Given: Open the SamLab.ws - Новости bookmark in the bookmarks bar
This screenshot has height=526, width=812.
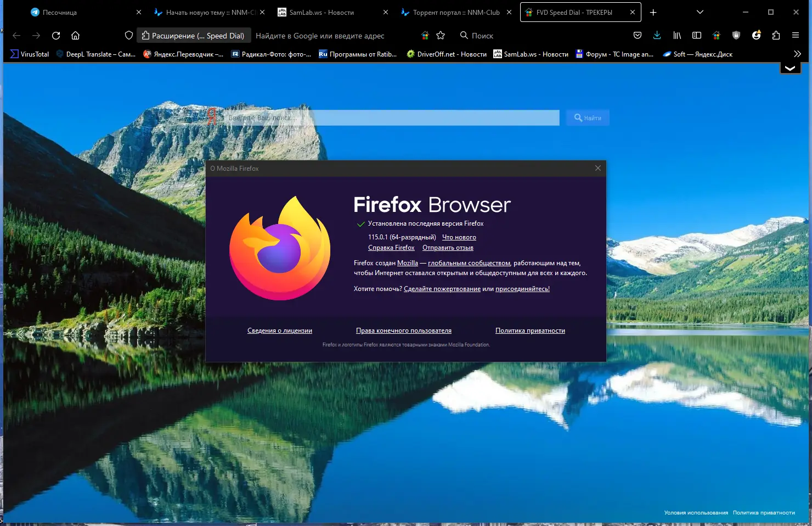Looking at the screenshot, I should click(531, 54).
